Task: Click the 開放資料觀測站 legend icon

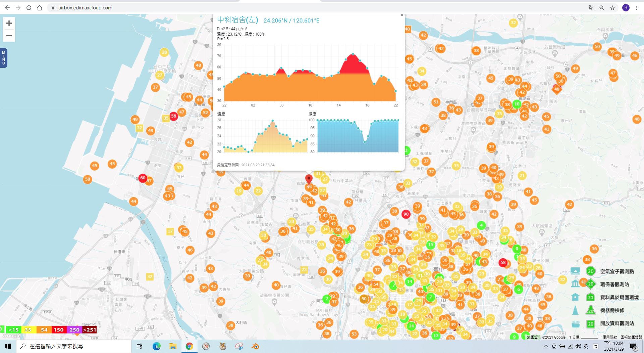Action: click(575, 323)
